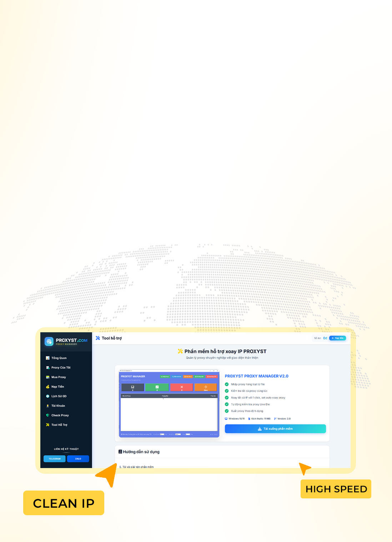Click the PROXYST.COM globe logo icon

pos(49,342)
